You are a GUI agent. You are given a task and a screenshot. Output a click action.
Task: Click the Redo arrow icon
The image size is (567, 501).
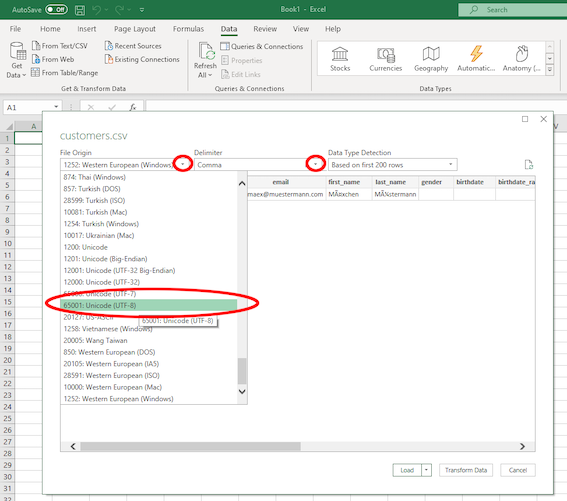(x=119, y=10)
